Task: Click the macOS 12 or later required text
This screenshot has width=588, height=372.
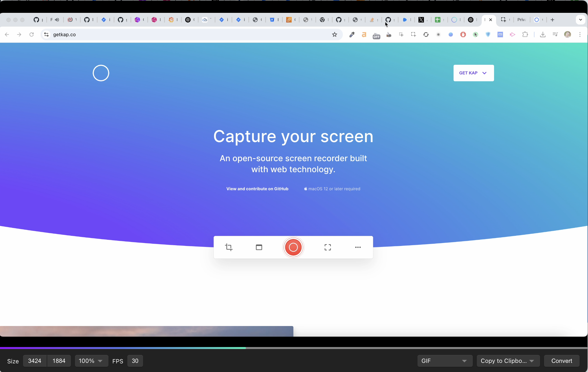Action: 332,189
